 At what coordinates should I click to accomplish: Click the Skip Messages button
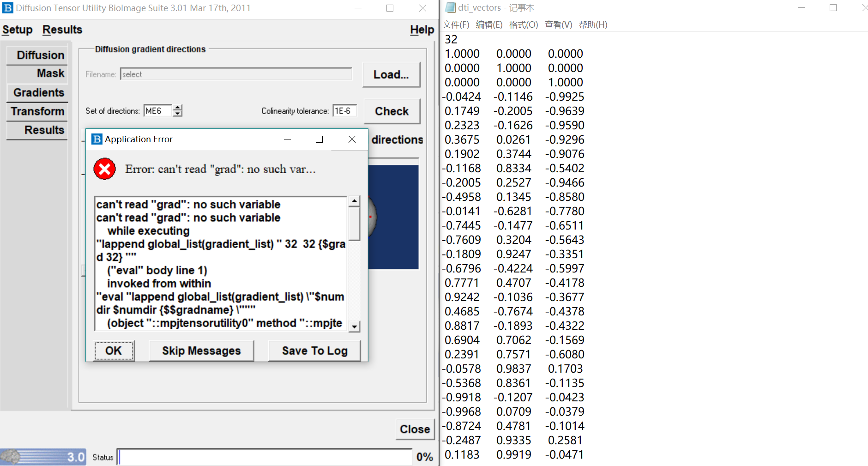pyautogui.click(x=201, y=351)
